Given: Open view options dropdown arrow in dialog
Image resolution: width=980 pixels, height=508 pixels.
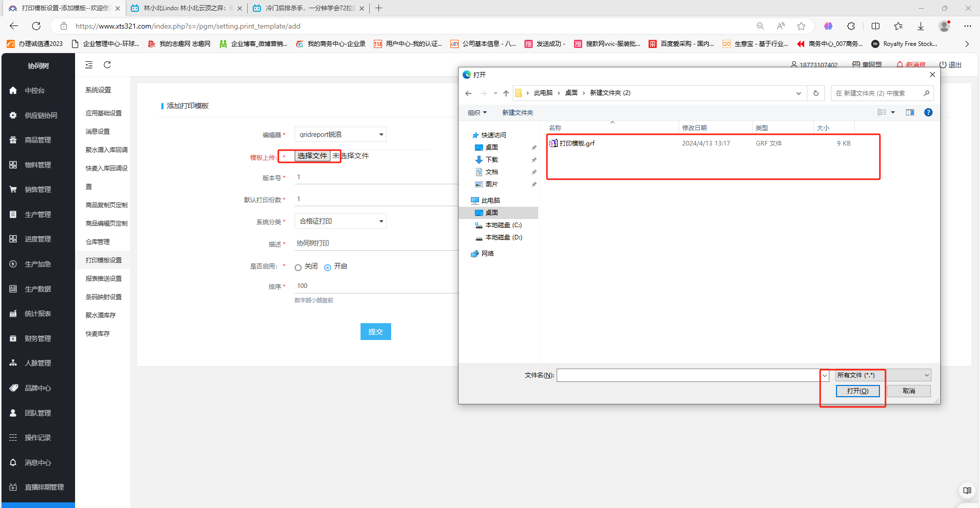Looking at the screenshot, I should click(893, 112).
